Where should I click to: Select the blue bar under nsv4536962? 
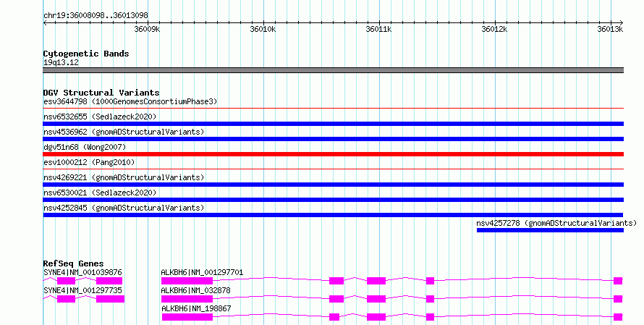333,139
